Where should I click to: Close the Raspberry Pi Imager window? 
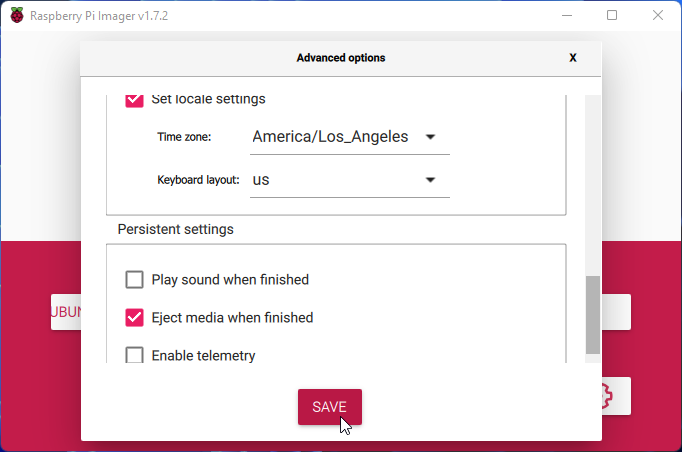[x=658, y=15]
